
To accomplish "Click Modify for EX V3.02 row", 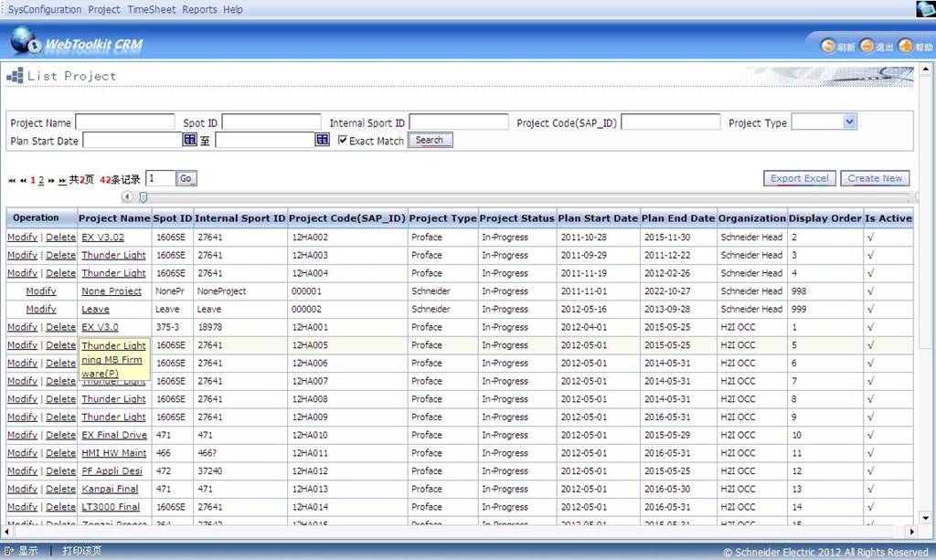I will point(23,238).
